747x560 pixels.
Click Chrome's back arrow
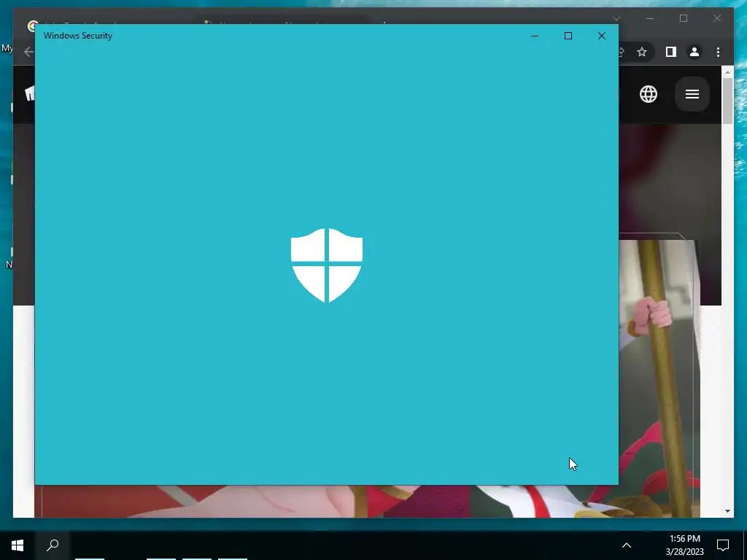(28, 52)
